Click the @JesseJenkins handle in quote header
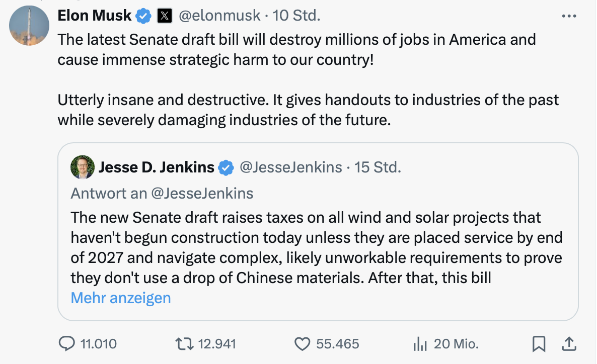 pos(291,167)
